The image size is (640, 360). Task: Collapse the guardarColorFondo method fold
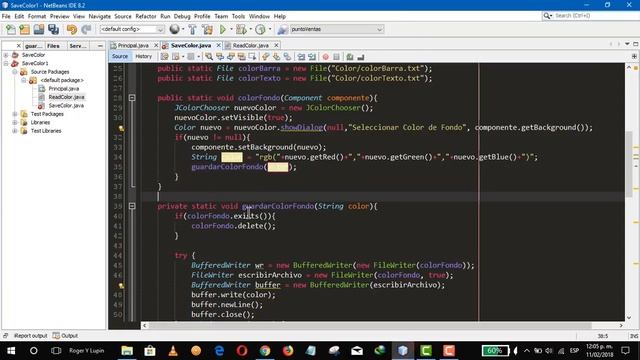click(x=132, y=206)
